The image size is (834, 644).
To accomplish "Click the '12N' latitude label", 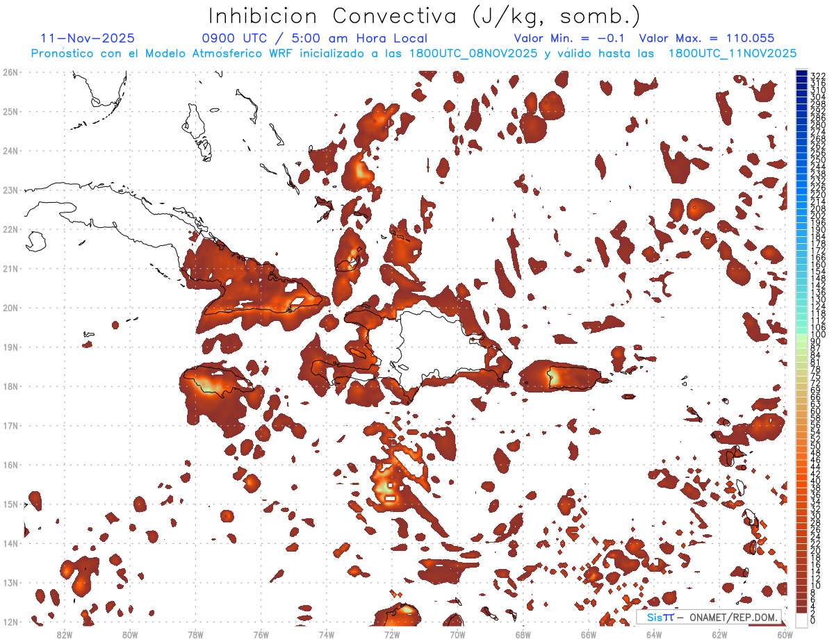I will click(x=10, y=622).
